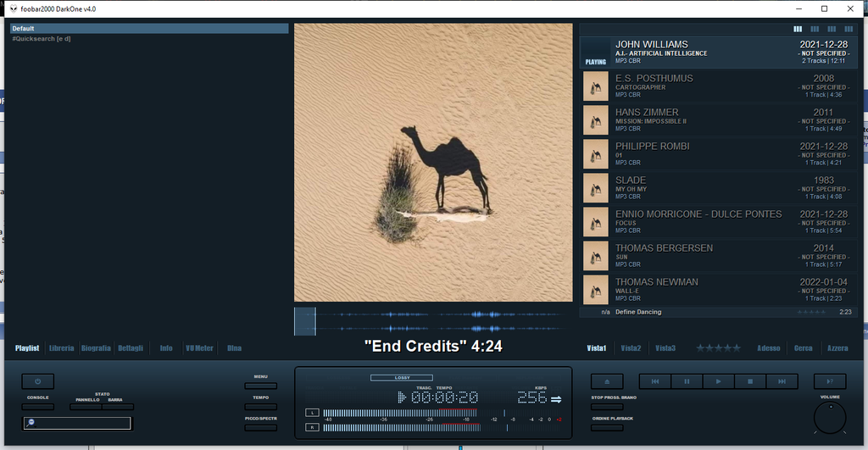The image size is (868, 450).
Task: Toggle the TEMPO button
Action: pyautogui.click(x=261, y=407)
